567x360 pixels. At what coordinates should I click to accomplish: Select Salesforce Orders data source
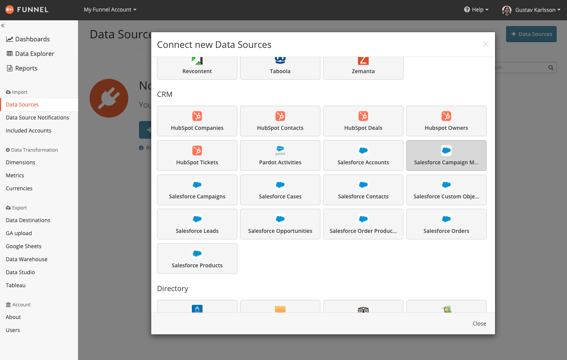point(446,224)
